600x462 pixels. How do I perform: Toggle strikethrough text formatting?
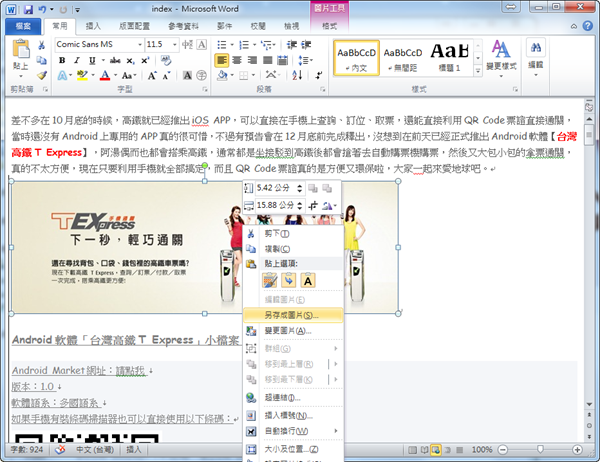[x=112, y=60]
